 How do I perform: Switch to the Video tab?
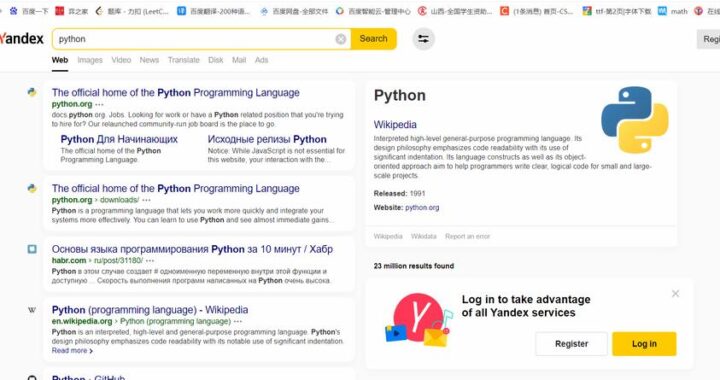click(121, 60)
